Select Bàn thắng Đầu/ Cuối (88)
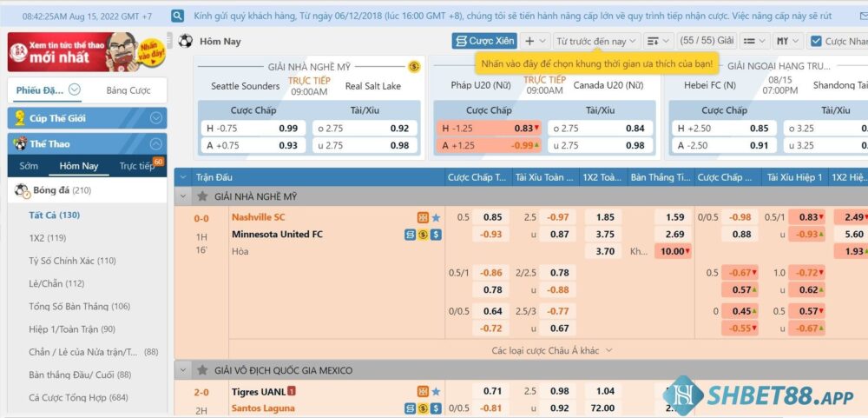This screenshot has width=868, height=418. (80, 375)
